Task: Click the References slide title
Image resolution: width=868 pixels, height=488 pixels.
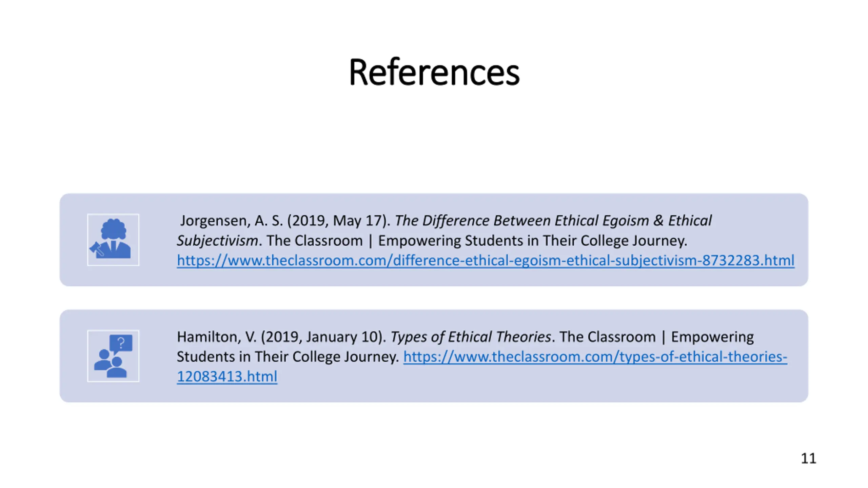Action: pyautogui.click(x=434, y=72)
